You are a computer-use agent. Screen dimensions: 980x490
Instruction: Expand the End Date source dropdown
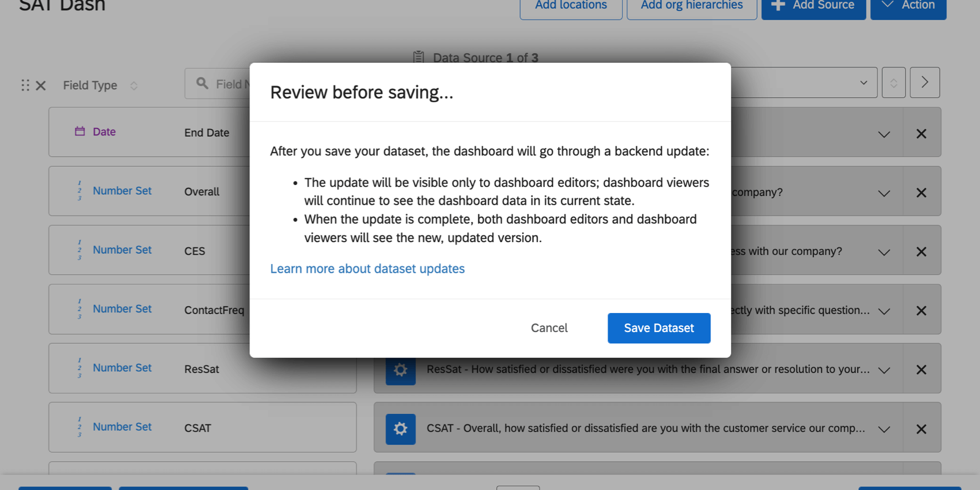(x=884, y=134)
